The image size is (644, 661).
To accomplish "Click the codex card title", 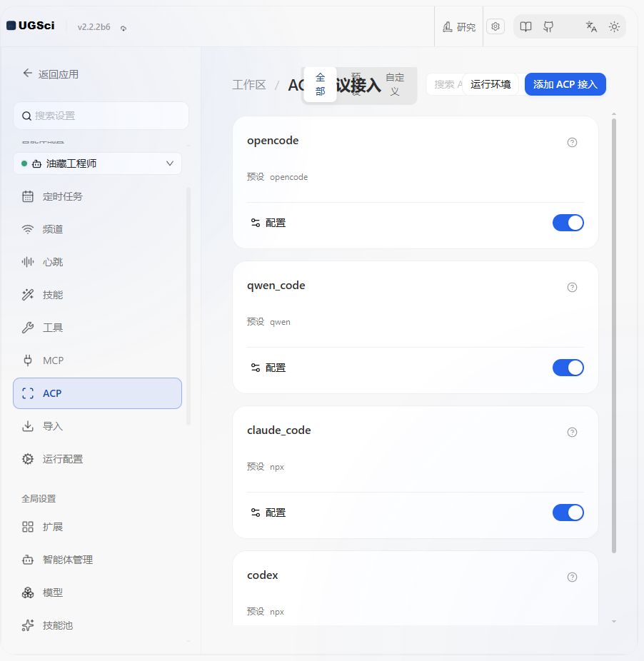I will click(262, 575).
